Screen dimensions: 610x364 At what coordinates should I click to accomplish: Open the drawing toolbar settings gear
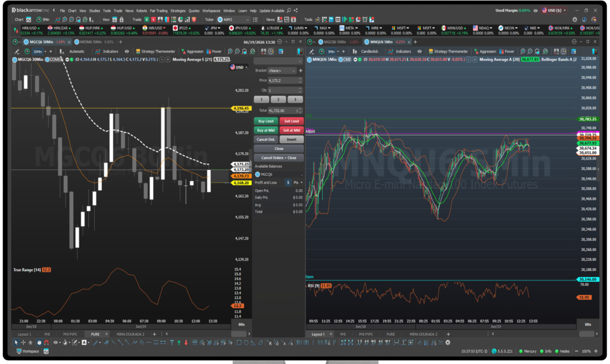click(x=448, y=343)
